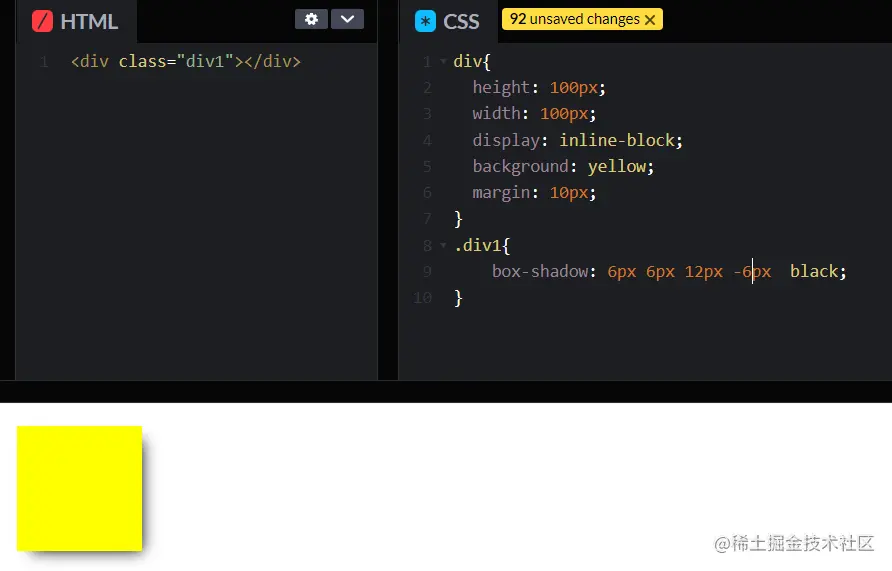Screen dimensions: 892x571
Task: Click the red HTML slash logo icon
Action: pyautogui.click(x=42, y=22)
